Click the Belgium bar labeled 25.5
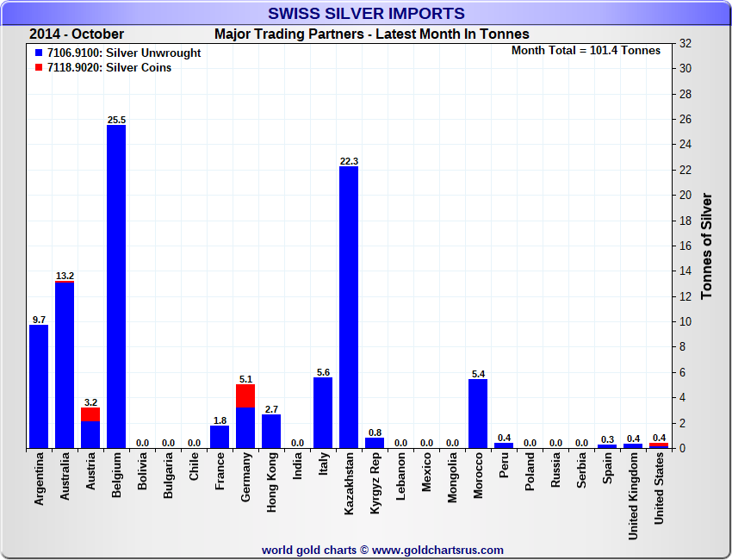Screen dimensions: 732x560 [116, 286]
